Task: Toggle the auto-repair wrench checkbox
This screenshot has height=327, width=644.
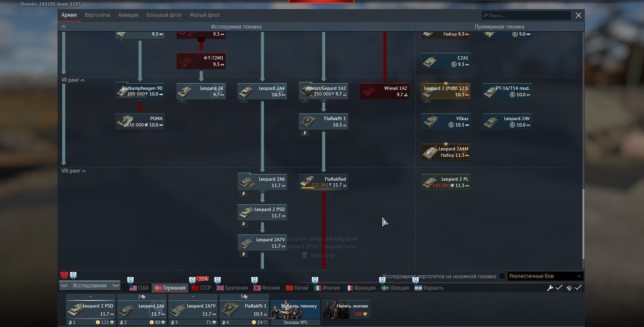Action: point(559,288)
